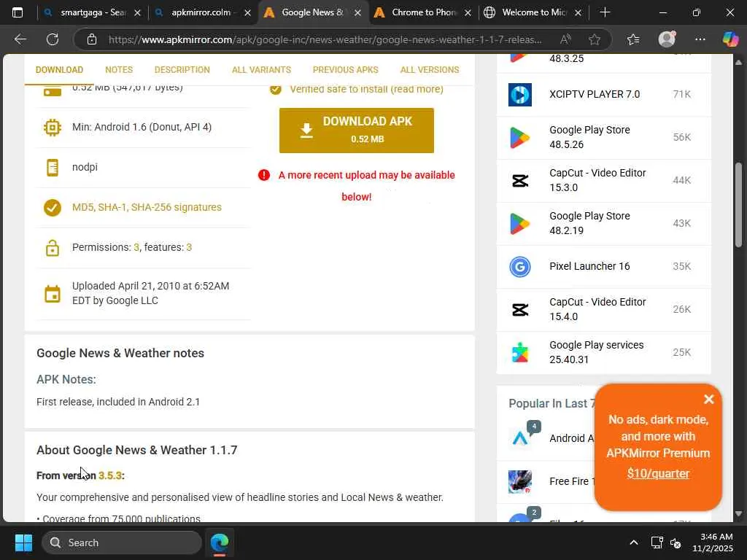Viewport: 747px width, 560px height.
Task: Open MD5, SHA-1, SHA-256 signatures link
Action: [147, 207]
